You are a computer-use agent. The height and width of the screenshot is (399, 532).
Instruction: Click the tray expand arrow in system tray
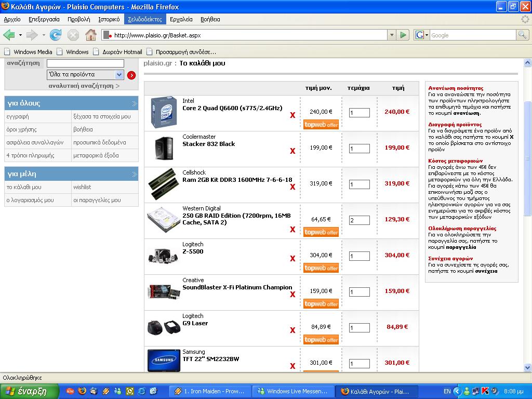click(457, 391)
